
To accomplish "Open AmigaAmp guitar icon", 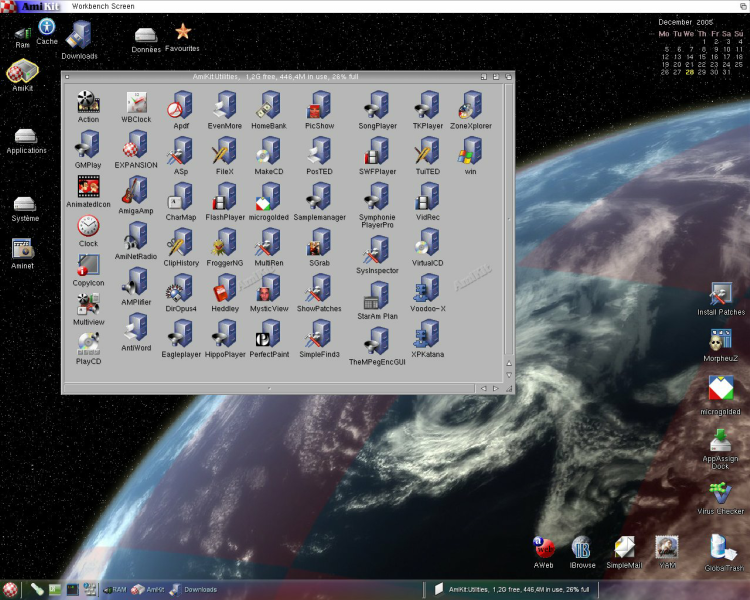I will pyautogui.click(x=136, y=190).
